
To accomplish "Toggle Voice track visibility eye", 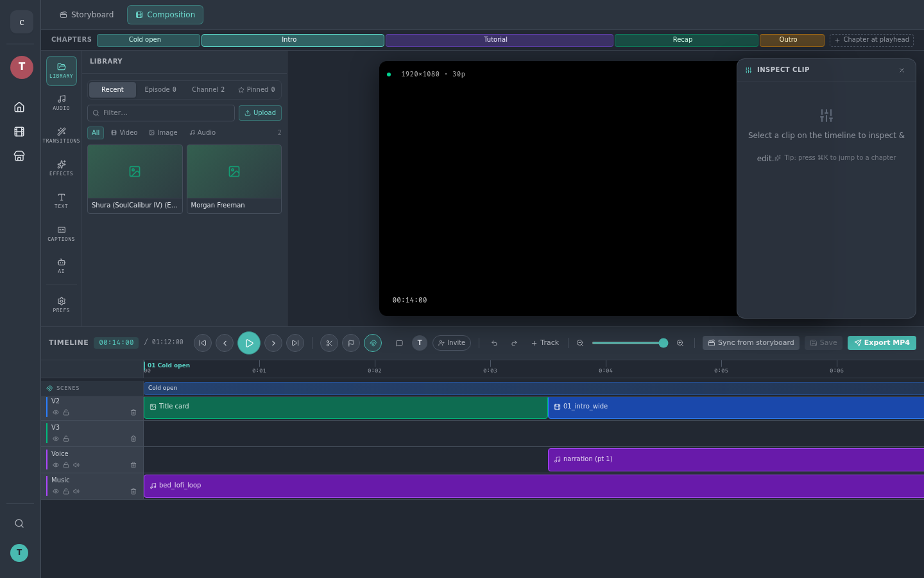I will point(56,465).
